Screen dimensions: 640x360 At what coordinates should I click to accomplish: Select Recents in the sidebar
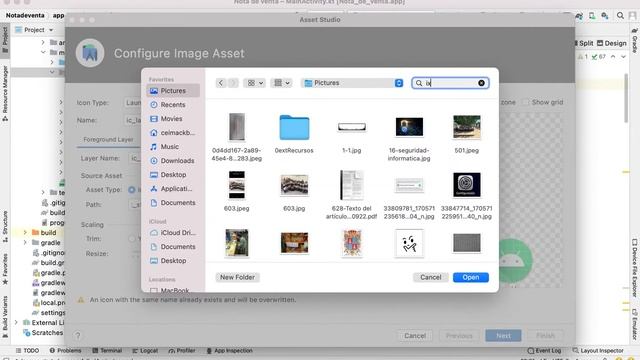click(173, 104)
